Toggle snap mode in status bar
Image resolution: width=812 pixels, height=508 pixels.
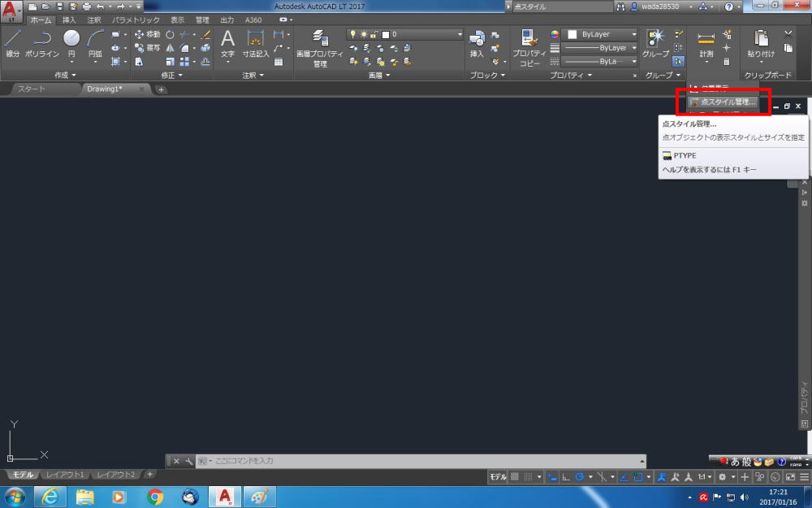click(528, 477)
